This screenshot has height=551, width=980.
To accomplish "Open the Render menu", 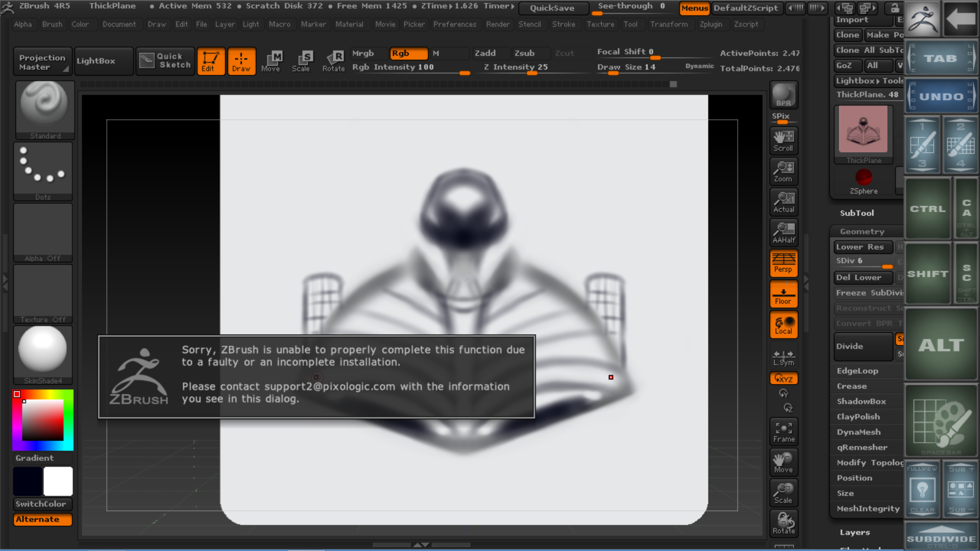I will (498, 24).
